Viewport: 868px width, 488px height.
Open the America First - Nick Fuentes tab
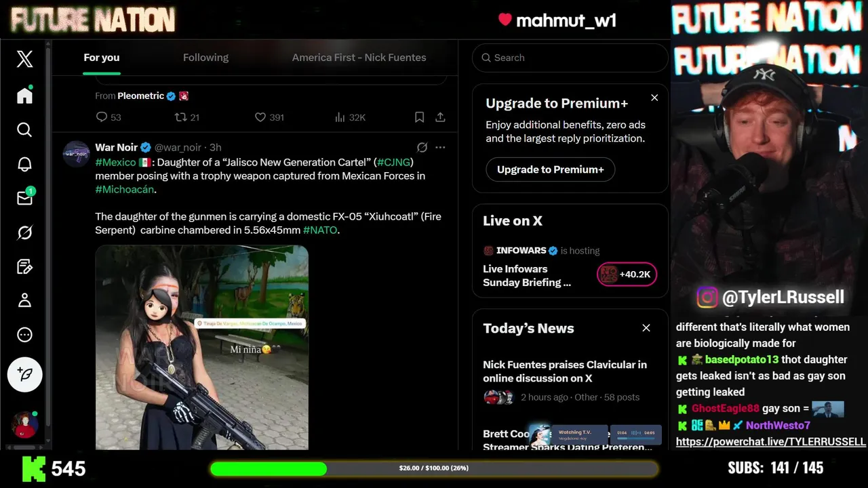[x=359, y=58]
